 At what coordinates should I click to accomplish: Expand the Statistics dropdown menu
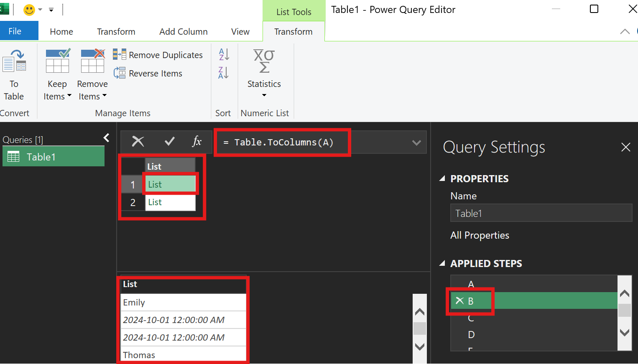[264, 95]
